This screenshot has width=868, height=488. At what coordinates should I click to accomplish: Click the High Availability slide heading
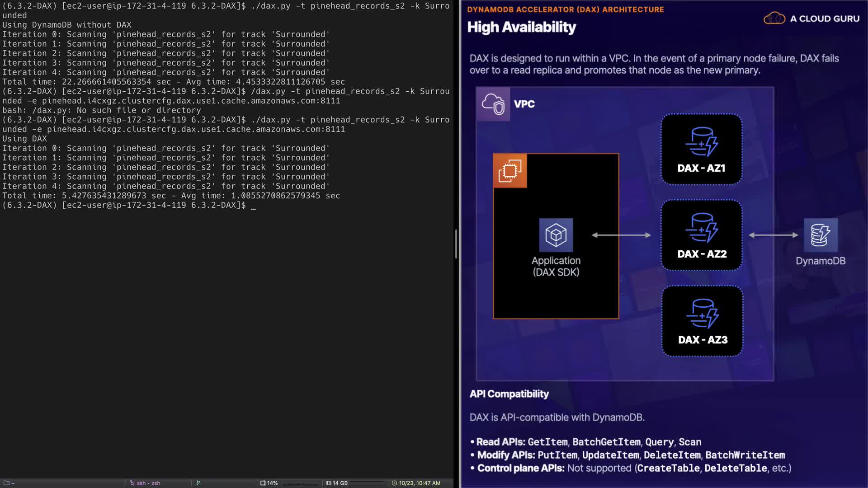pyautogui.click(x=521, y=27)
